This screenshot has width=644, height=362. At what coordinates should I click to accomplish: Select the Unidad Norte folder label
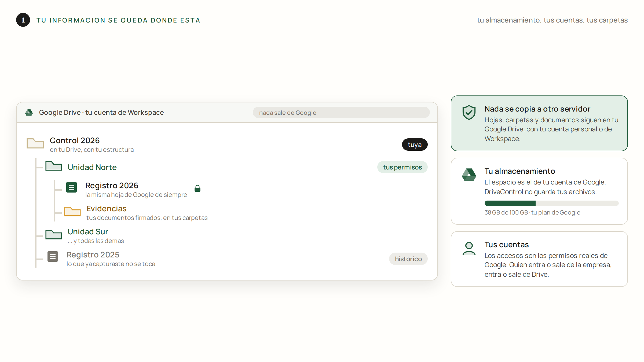pos(92,167)
